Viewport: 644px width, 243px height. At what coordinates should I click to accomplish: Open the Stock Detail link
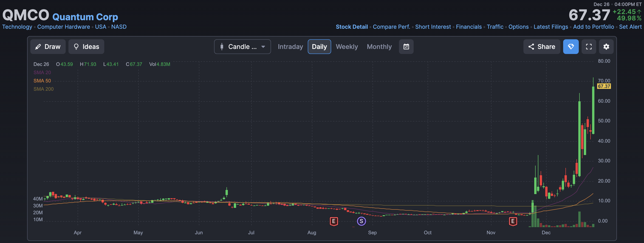pyautogui.click(x=351, y=27)
